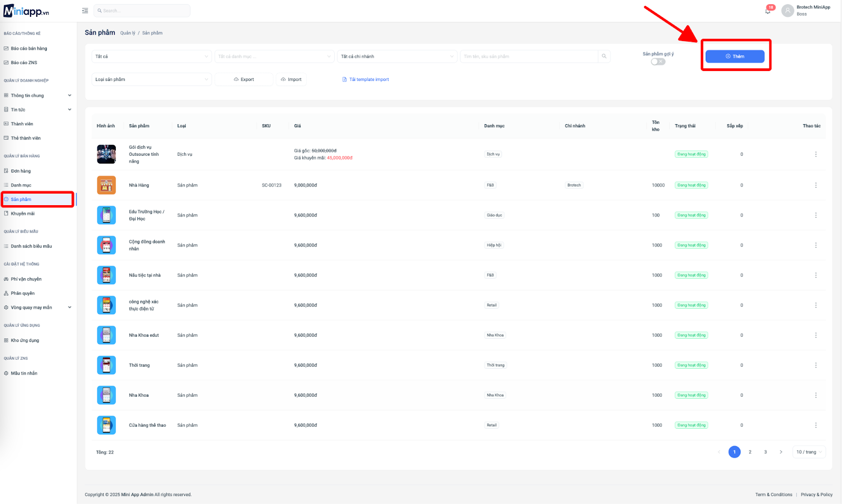This screenshot has width=842, height=504.
Task: Open the Tất cả danh mục dropdown
Action: pos(275,56)
